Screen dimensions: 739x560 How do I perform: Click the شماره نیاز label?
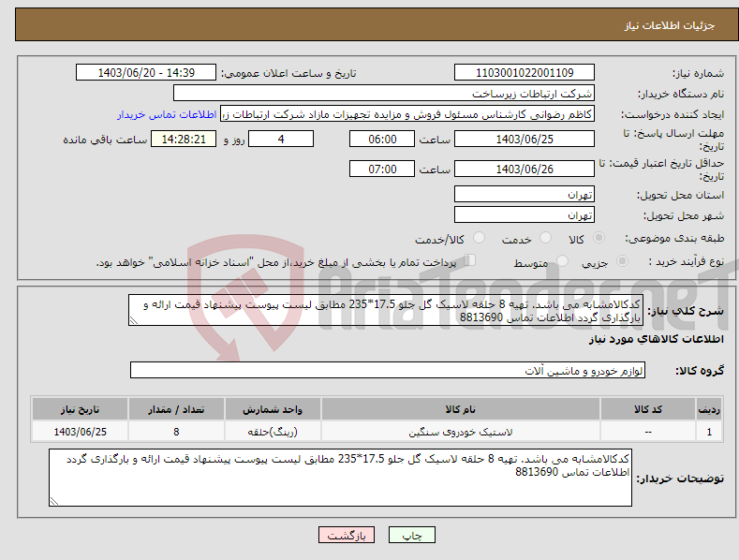pos(698,74)
